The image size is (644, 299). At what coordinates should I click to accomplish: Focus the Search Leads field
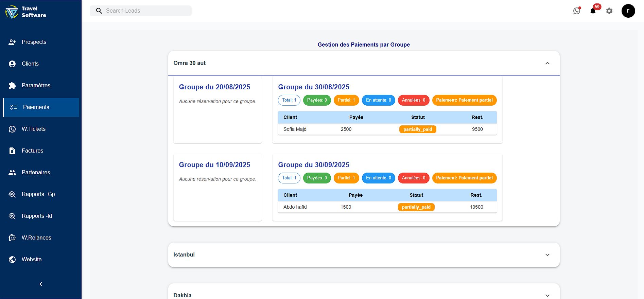[146, 11]
